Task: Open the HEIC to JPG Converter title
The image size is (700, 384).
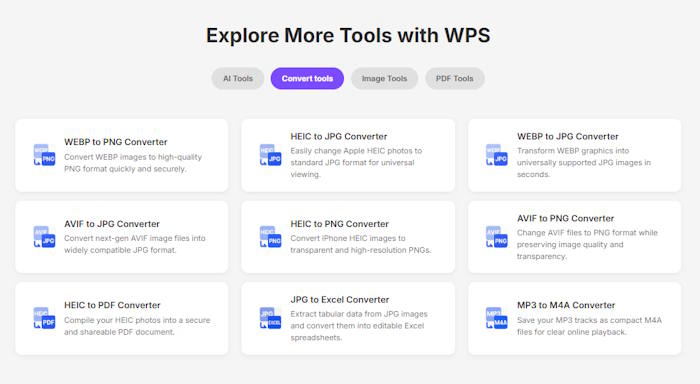Action: pyautogui.click(x=339, y=137)
